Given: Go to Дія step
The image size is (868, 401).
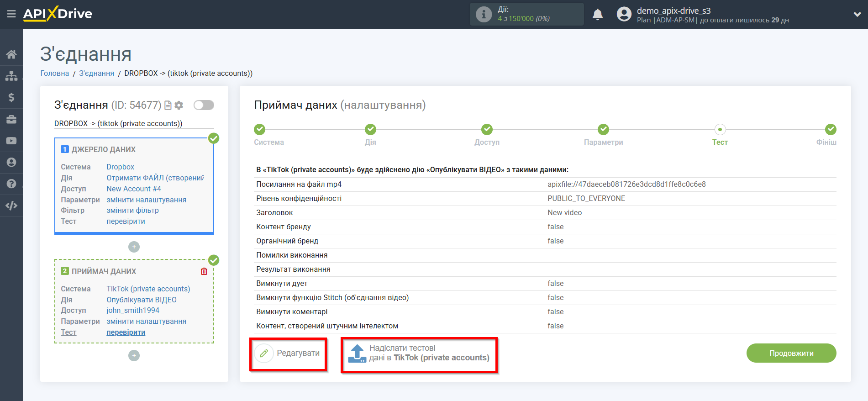Looking at the screenshot, I should (x=371, y=130).
